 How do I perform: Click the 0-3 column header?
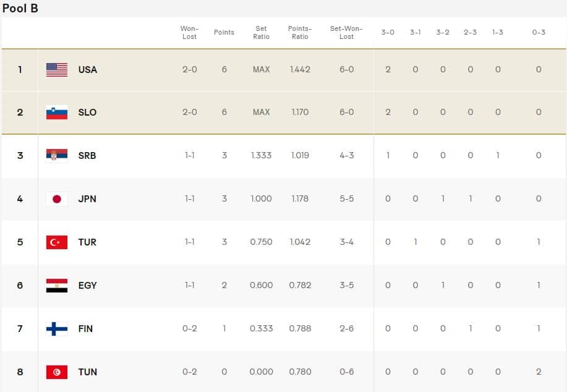(539, 33)
